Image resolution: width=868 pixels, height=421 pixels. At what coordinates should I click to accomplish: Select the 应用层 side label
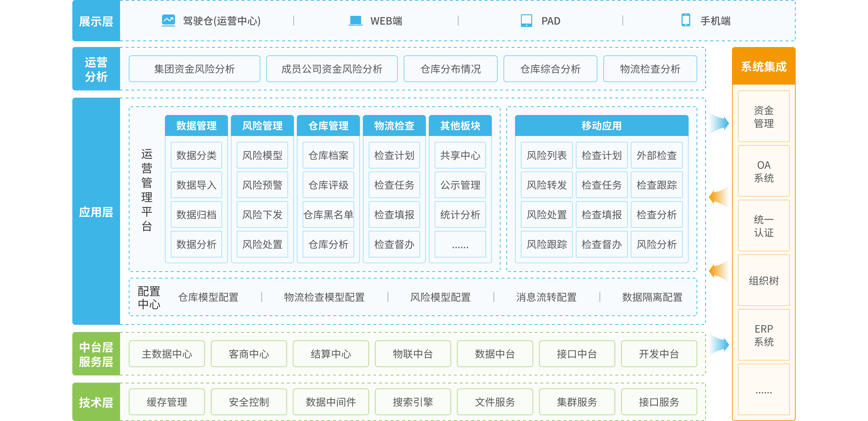(96, 212)
